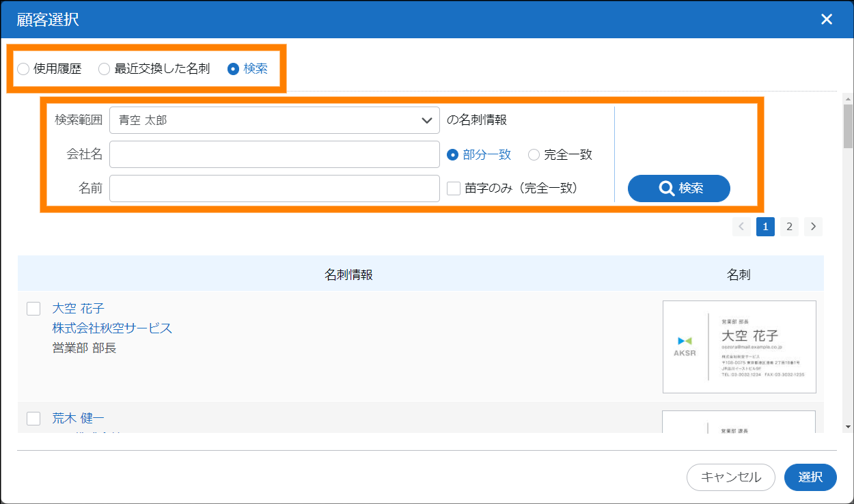The height and width of the screenshot is (504, 854).
Task: Go to previous page arrow in pagination
Action: pos(741,227)
